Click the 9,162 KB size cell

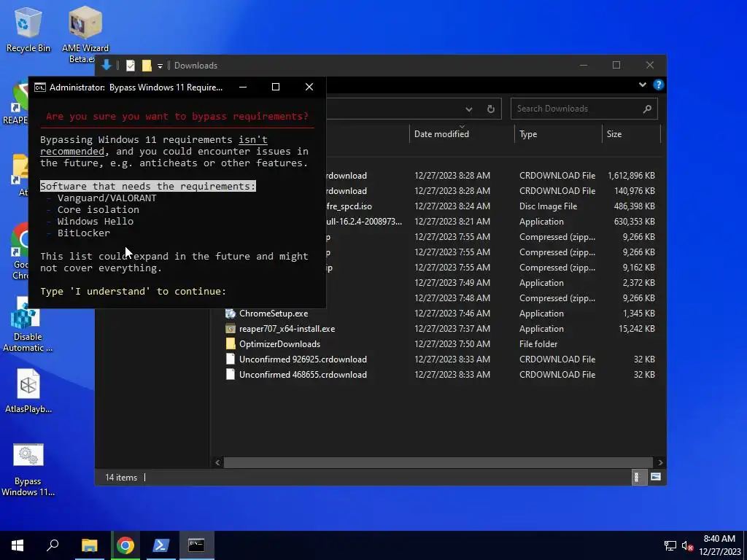tap(639, 268)
